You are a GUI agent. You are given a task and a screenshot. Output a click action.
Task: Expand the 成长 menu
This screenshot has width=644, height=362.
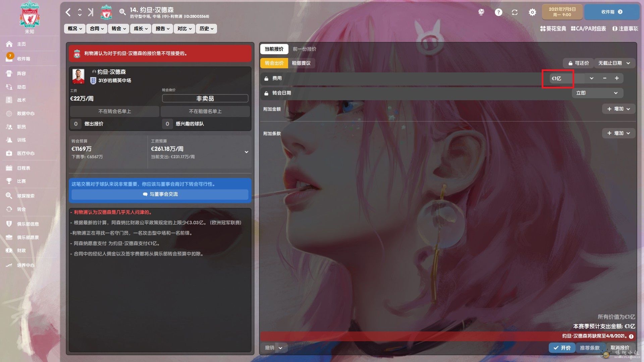[141, 28]
